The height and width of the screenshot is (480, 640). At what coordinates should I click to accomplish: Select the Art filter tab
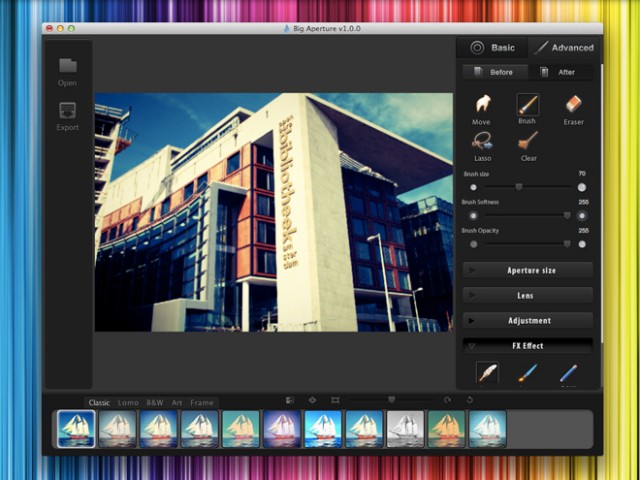click(177, 402)
